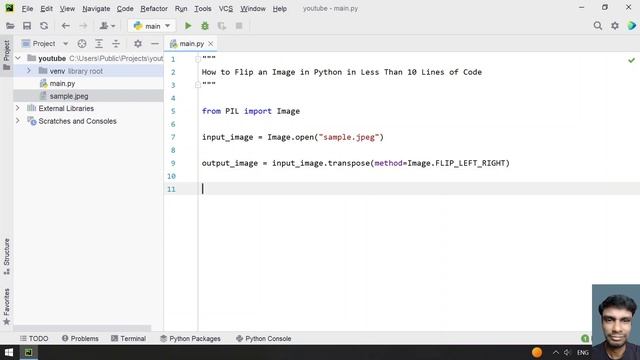
Task: Expand Scratches and Consoles node
Action: coord(18,121)
